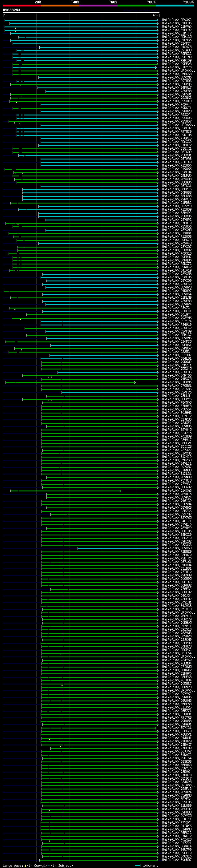
Task: Select the UniRef100_A3JKP5 label
Action: (x=177, y=782)
